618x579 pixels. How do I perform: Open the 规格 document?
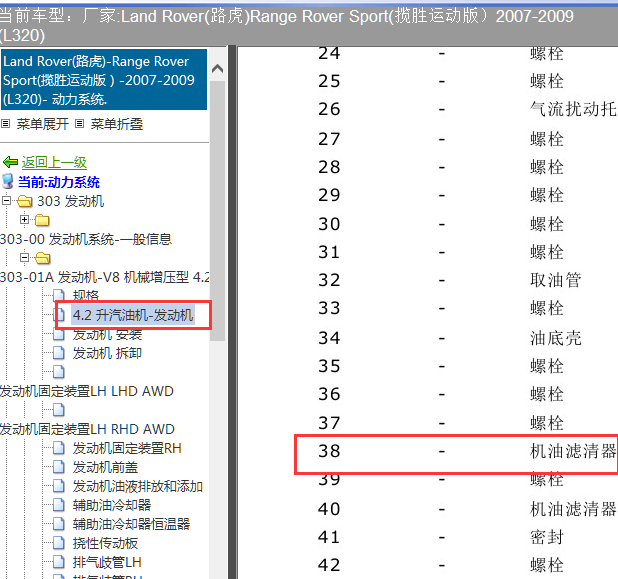click(x=86, y=295)
